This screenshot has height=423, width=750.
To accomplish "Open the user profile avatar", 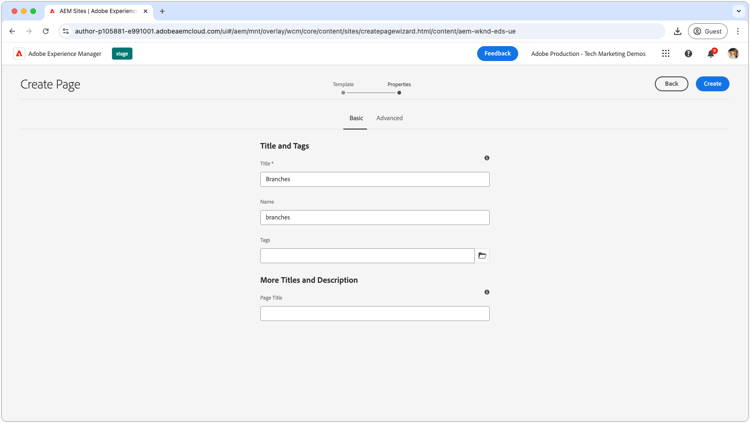I will pyautogui.click(x=733, y=54).
